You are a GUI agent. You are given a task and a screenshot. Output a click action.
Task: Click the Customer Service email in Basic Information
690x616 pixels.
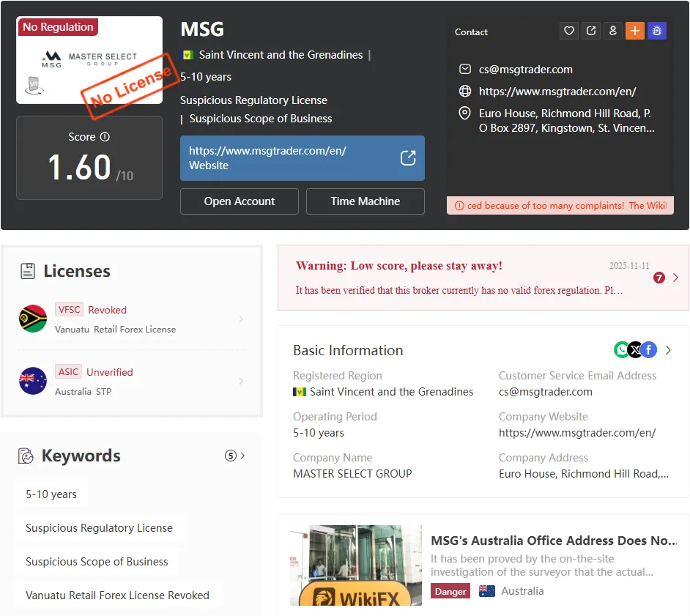[545, 392]
